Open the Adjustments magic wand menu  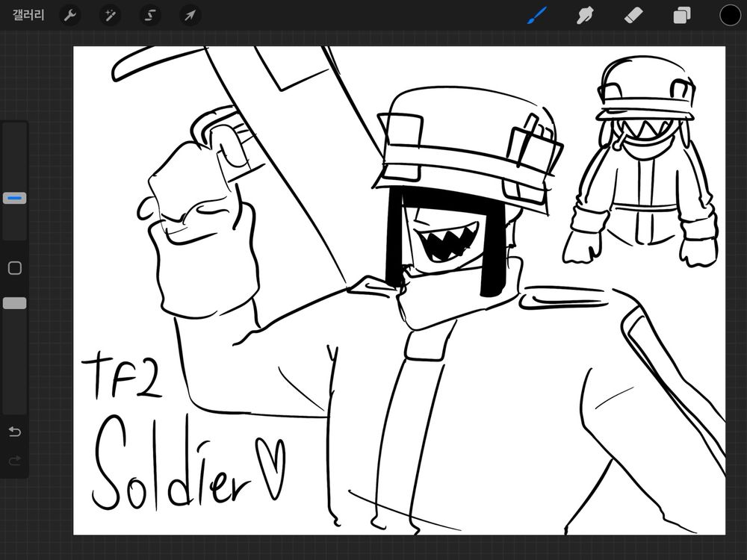click(110, 16)
